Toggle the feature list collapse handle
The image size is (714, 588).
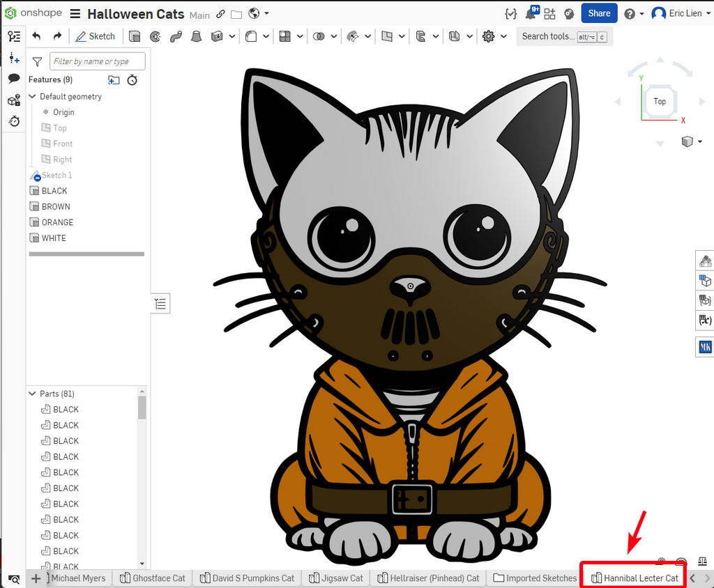point(160,304)
